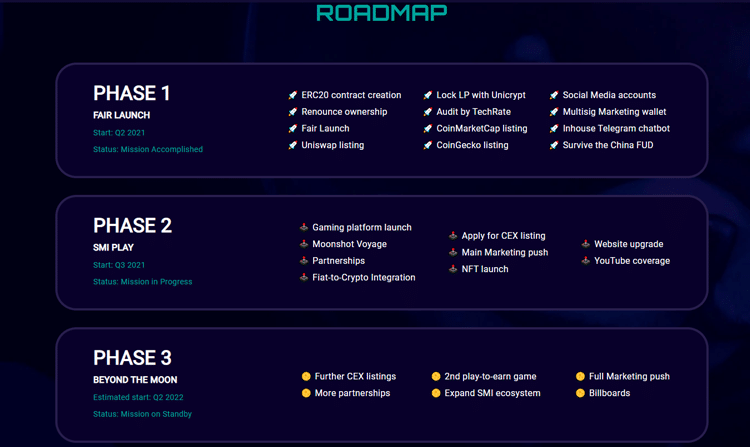Select the PHASE 2 title

pos(132,226)
